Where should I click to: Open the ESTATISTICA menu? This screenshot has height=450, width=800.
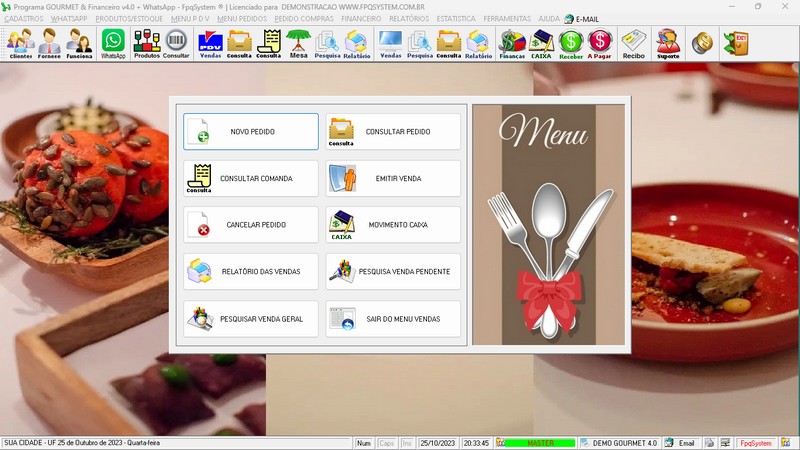point(456,19)
